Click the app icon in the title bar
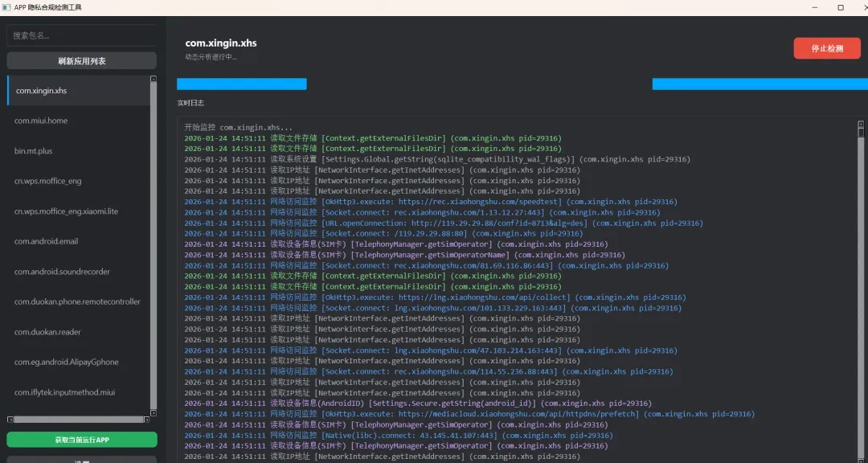 (x=6, y=8)
